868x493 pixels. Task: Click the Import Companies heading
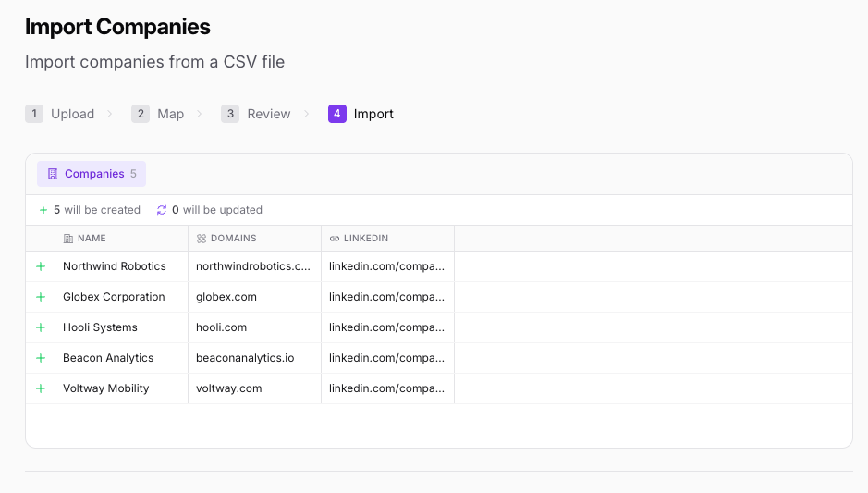117,27
